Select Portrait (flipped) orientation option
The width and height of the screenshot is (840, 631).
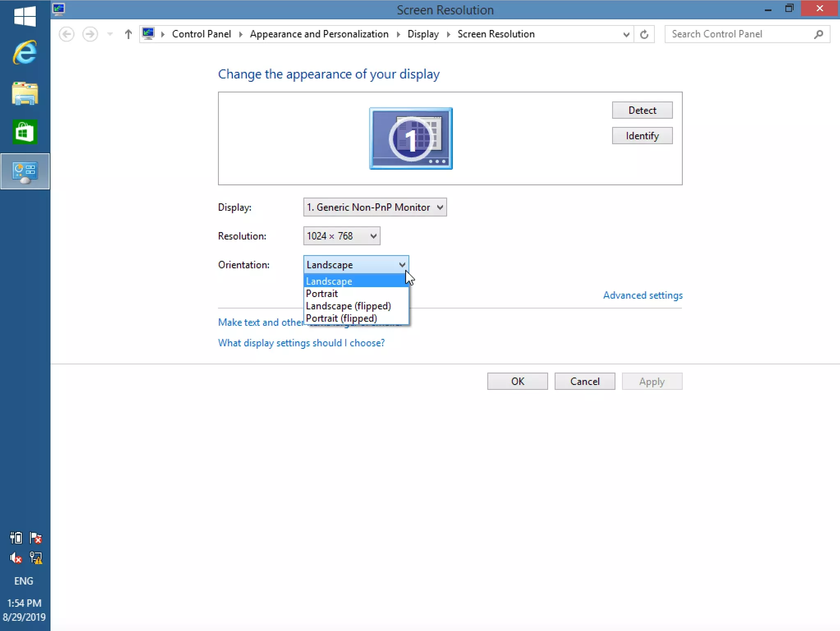[341, 318]
